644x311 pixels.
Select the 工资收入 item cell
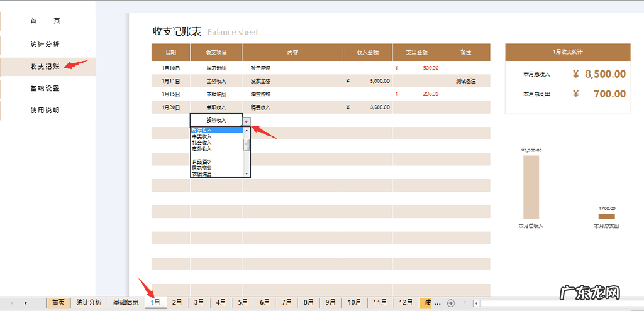point(216,81)
